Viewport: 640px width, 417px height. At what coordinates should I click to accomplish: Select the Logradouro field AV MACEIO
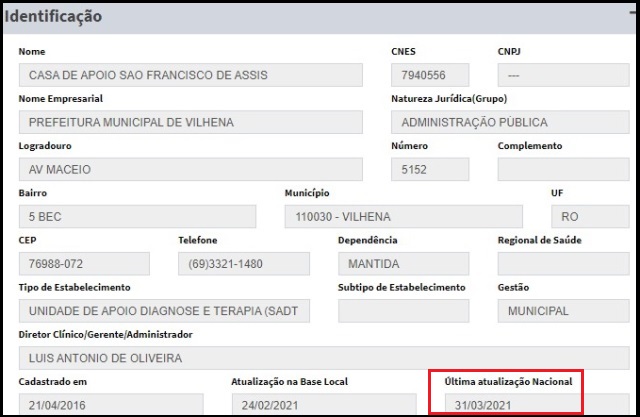click(x=190, y=170)
